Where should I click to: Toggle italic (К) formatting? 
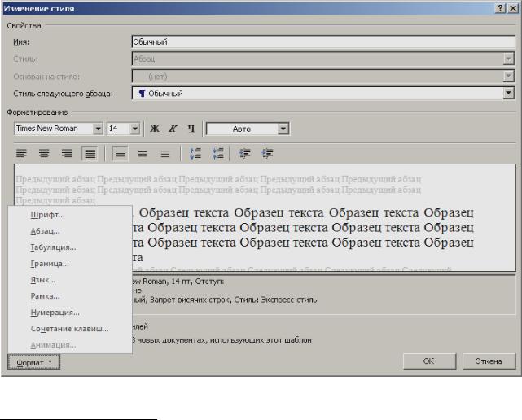tap(173, 129)
